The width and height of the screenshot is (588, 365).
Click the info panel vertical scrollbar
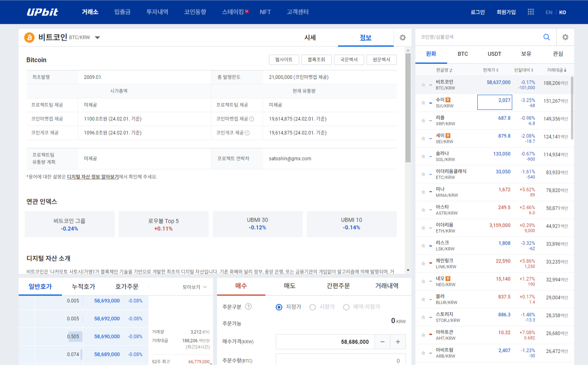coord(408,108)
